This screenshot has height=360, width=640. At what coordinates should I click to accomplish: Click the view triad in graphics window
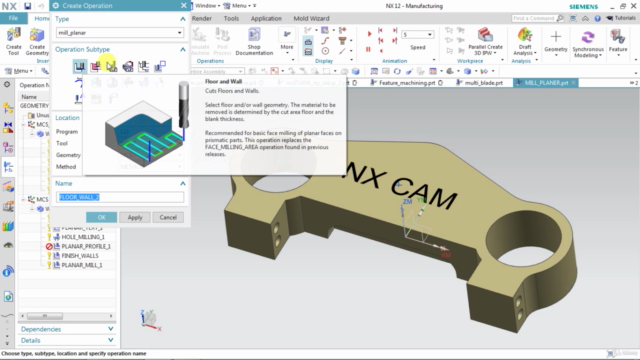coord(151,320)
